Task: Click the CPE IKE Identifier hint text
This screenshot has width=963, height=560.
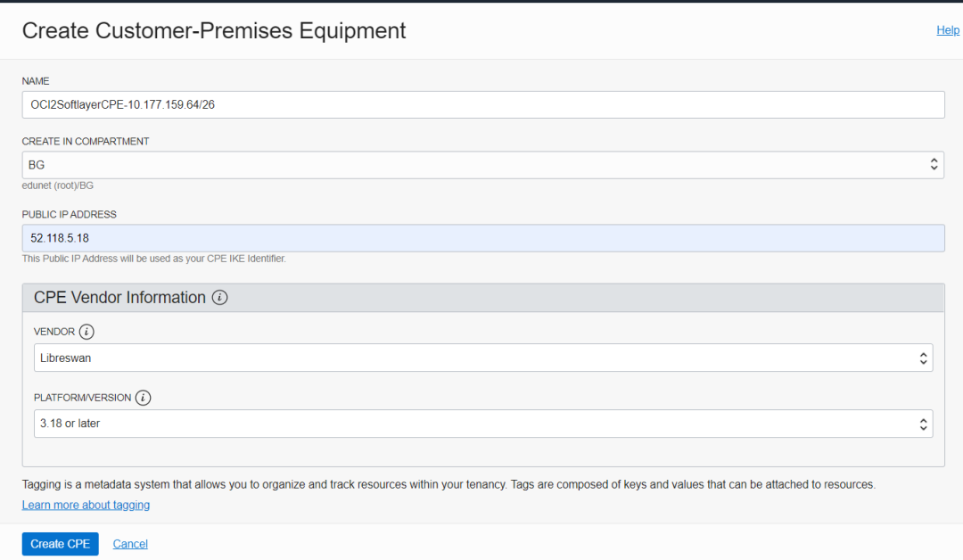Action: [154, 259]
